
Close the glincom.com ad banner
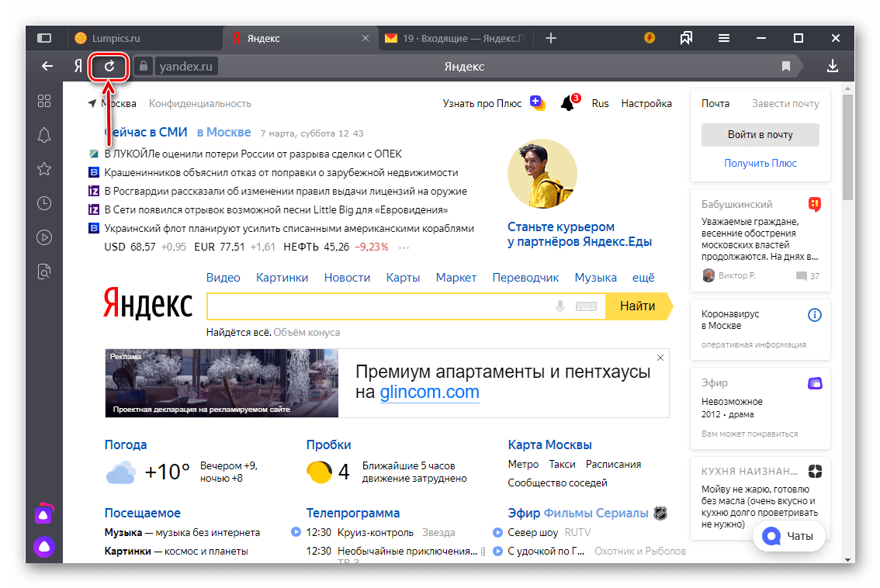[x=660, y=358]
